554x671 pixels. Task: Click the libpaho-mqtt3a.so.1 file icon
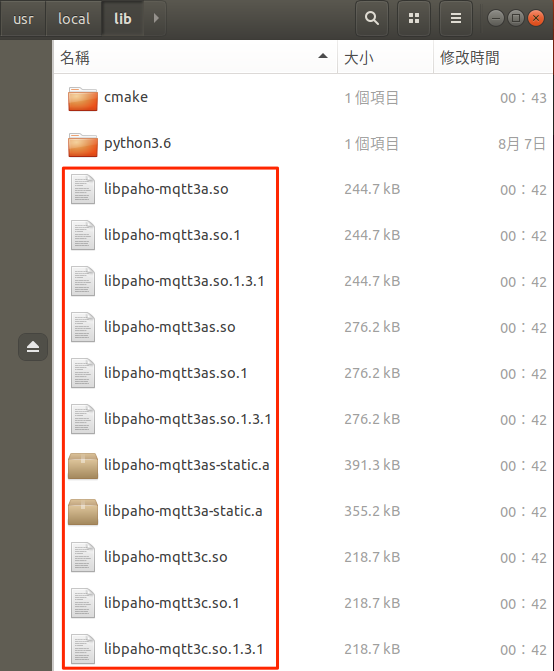click(83, 235)
